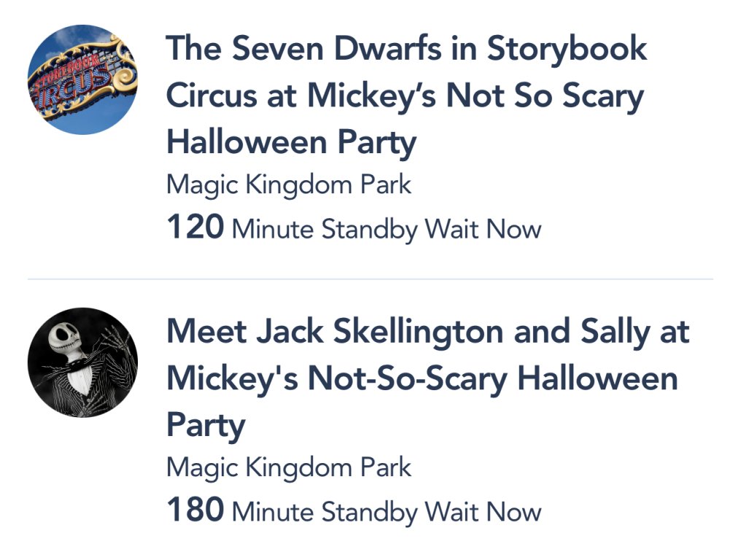Tap the 120 Minute Standby Wait label
This screenshot has height=560, width=741.
click(354, 229)
